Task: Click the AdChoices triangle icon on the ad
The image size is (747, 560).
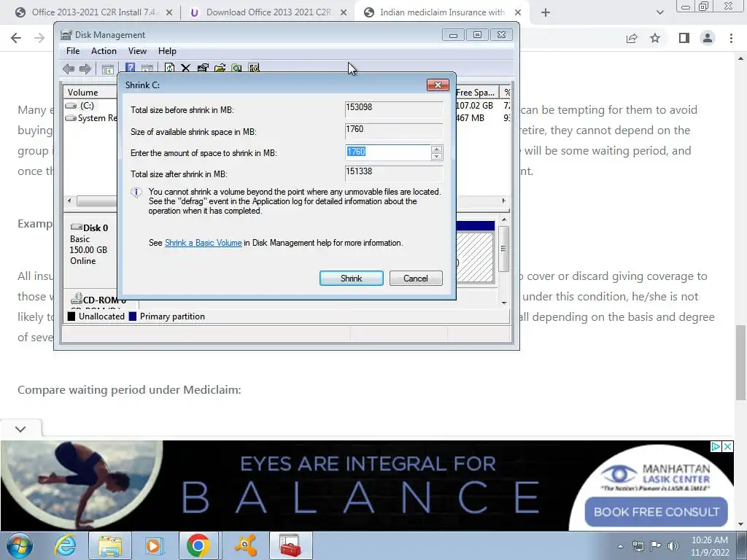Action: (716, 447)
